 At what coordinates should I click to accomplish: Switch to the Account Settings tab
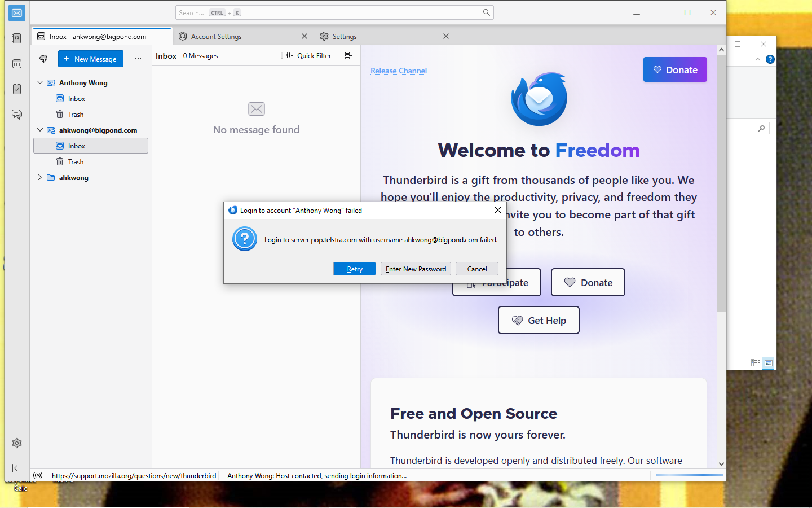pyautogui.click(x=242, y=36)
